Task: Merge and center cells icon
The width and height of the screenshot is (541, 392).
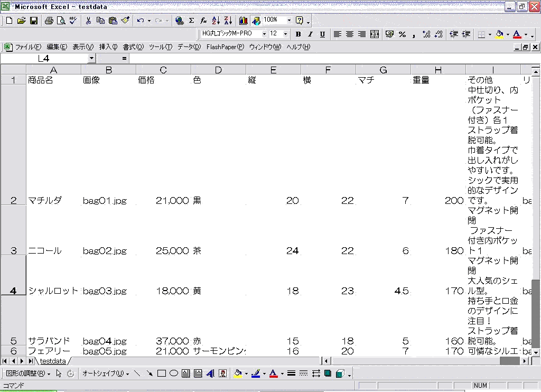Action: pos(375,34)
